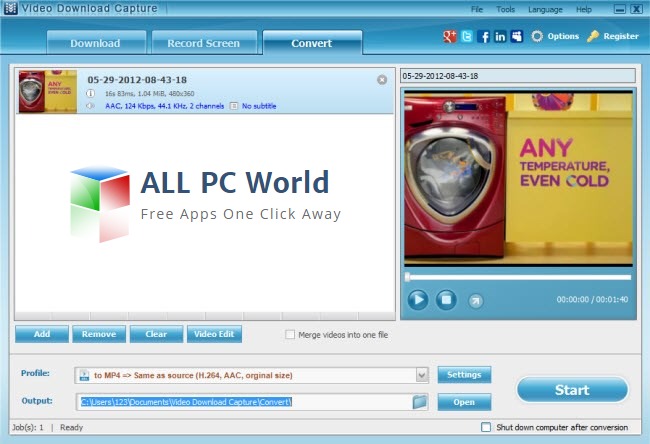Viewport: 650px width, 444px height.
Task: Click the LinkedIn share icon
Action: coord(500,36)
